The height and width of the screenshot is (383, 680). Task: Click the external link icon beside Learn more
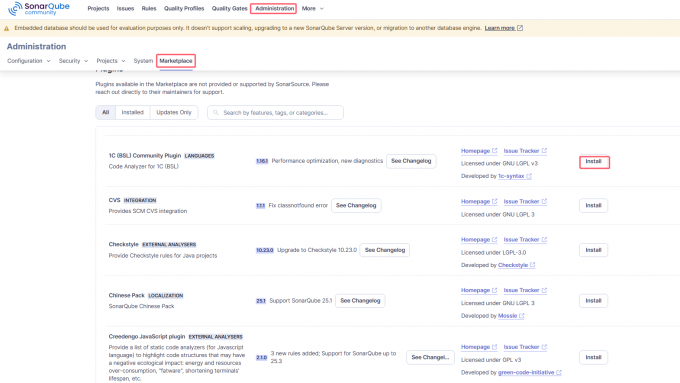pos(520,28)
